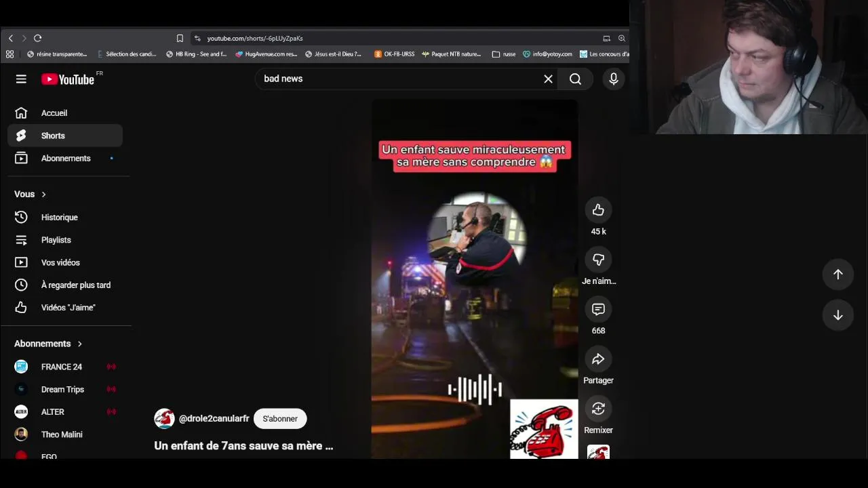
Task: Start voice search with the microphone icon
Action: tap(614, 79)
